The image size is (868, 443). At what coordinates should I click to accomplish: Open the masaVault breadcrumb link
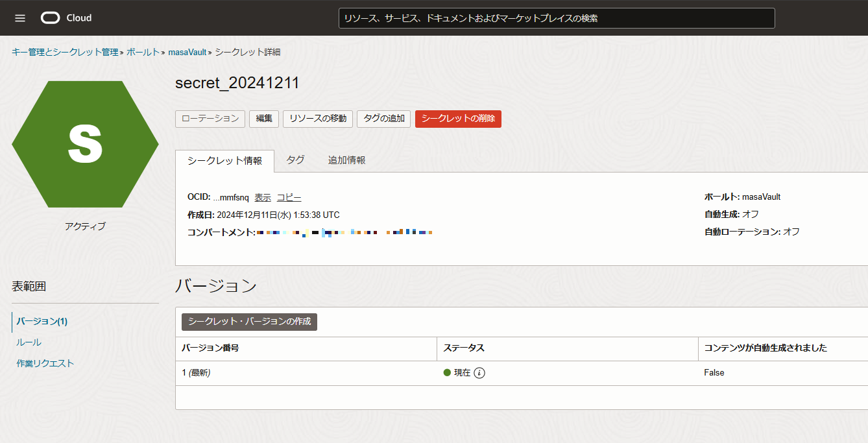pyautogui.click(x=187, y=52)
